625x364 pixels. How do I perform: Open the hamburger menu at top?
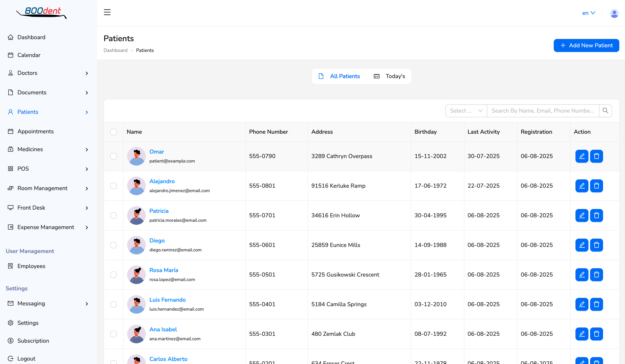coord(107,12)
